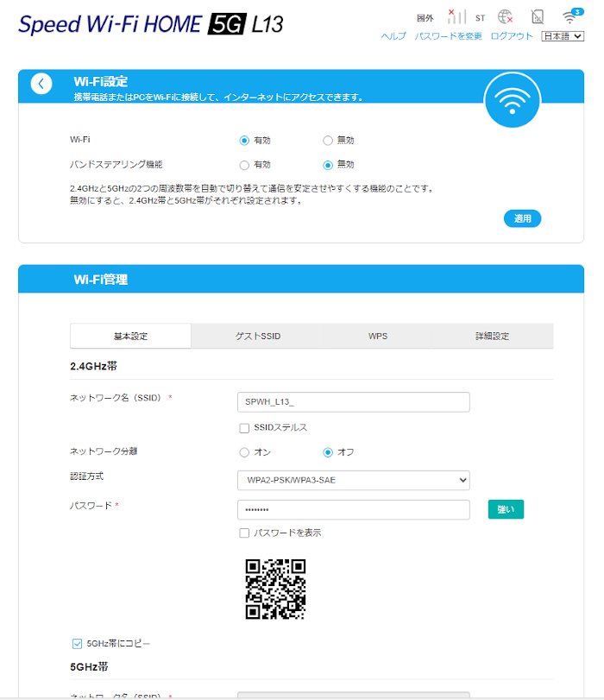
Task: Switch to the ゲストSSID tab
Action: [x=258, y=336]
